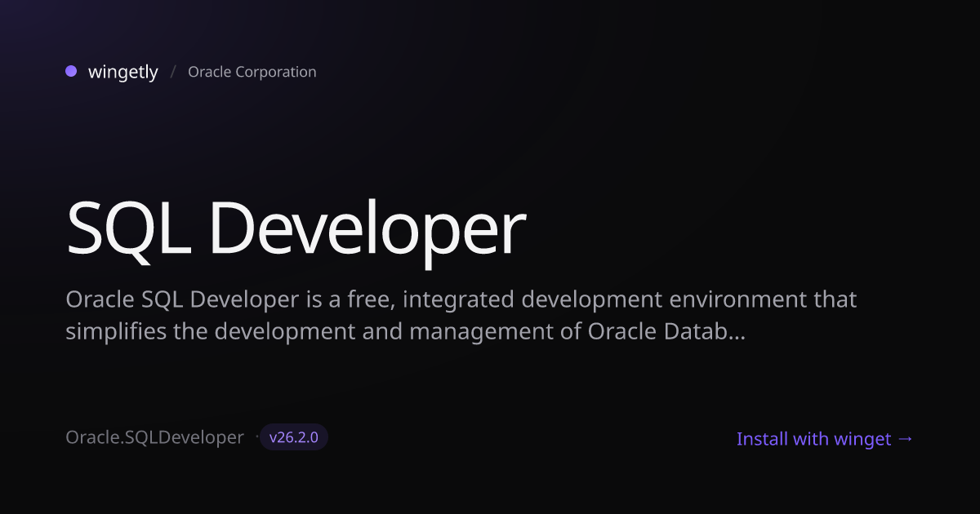
Task: Open the wingetly brand name
Action: [123, 72]
